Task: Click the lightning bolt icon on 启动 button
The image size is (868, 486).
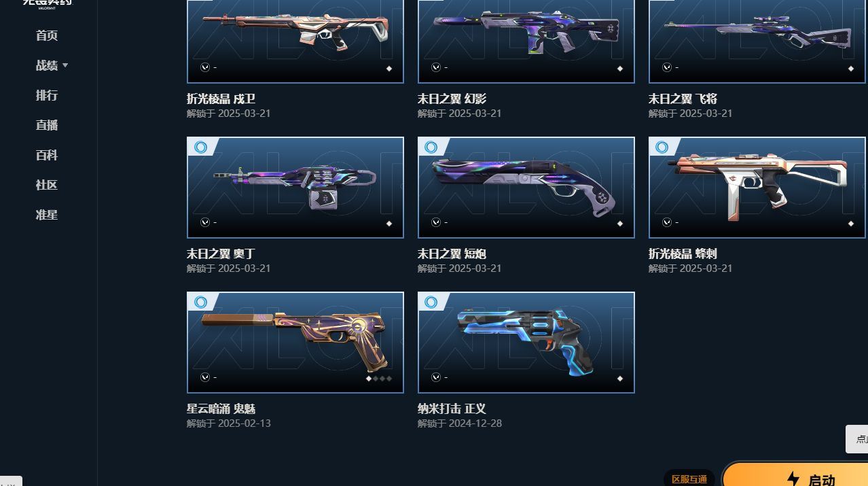Action: [793, 479]
